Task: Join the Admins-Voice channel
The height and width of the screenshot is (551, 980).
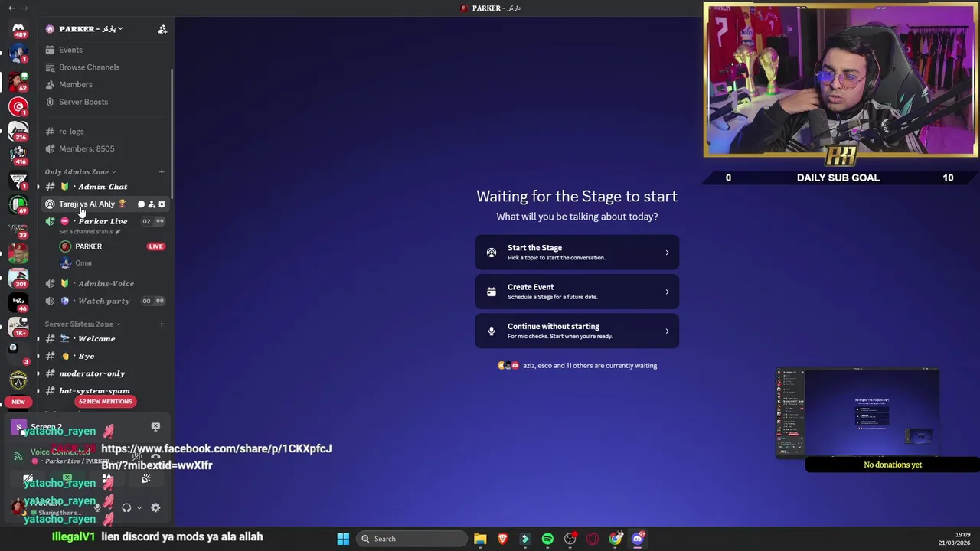Action: click(x=106, y=284)
